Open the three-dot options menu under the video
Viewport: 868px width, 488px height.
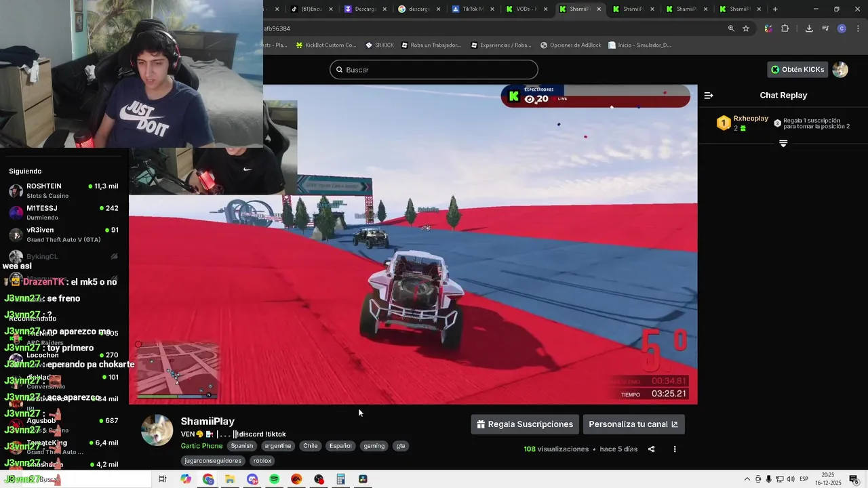point(675,449)
